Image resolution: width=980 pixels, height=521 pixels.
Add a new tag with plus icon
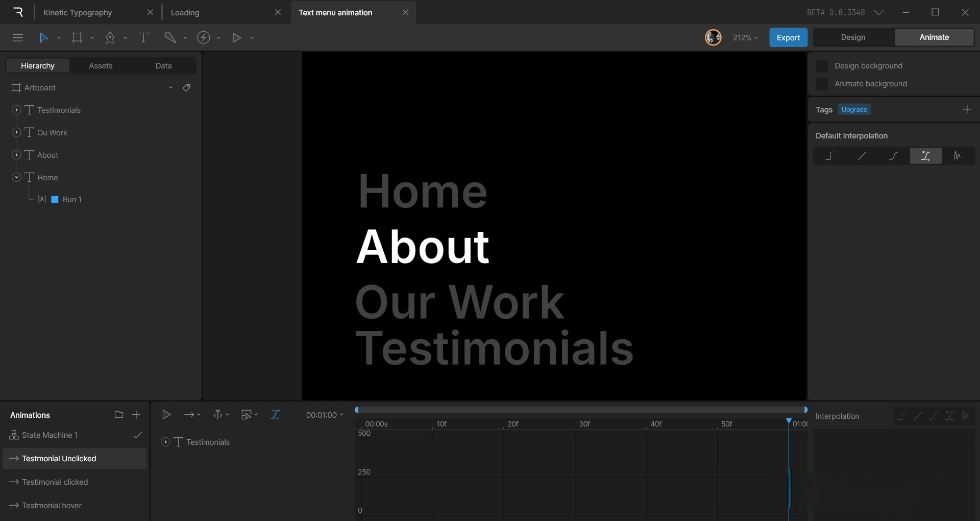click(x=967, y=109)
